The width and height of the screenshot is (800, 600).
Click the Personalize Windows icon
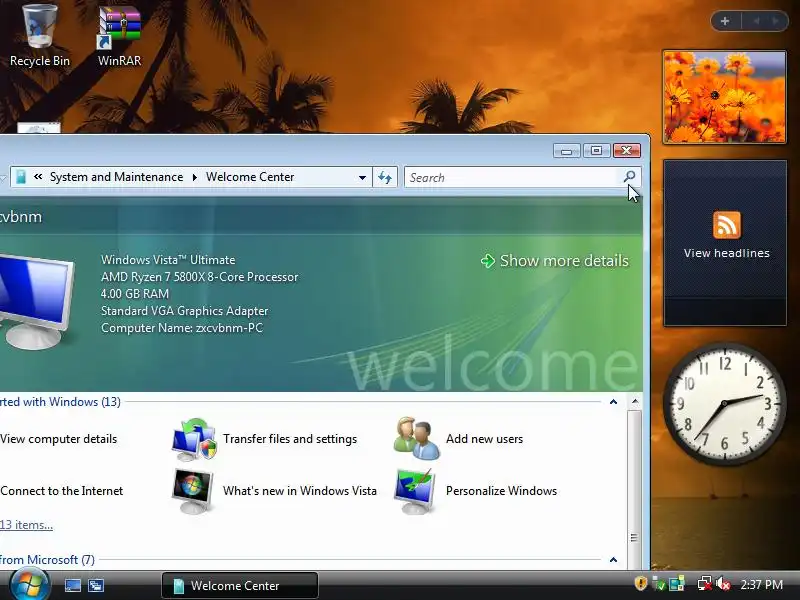(415, 491)
